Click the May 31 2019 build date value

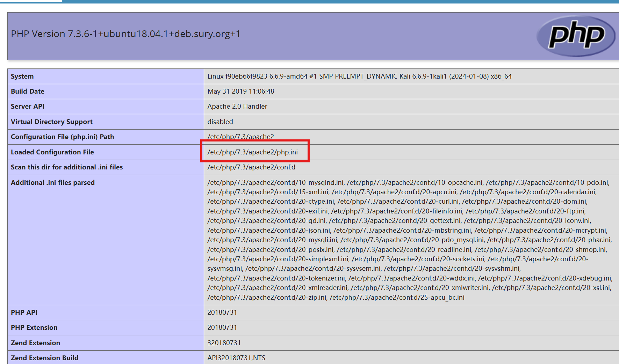[240, 91]
